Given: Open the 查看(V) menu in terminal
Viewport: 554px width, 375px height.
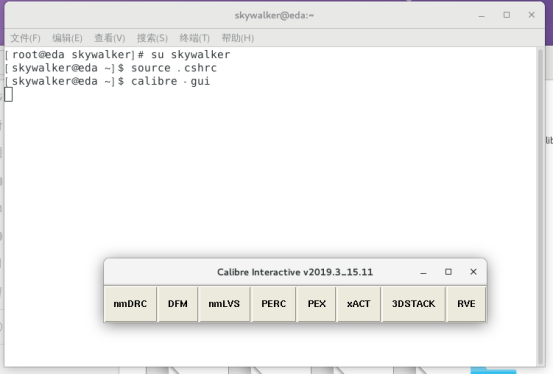Looking at the screenshot, I should click(x=110, y=38).
